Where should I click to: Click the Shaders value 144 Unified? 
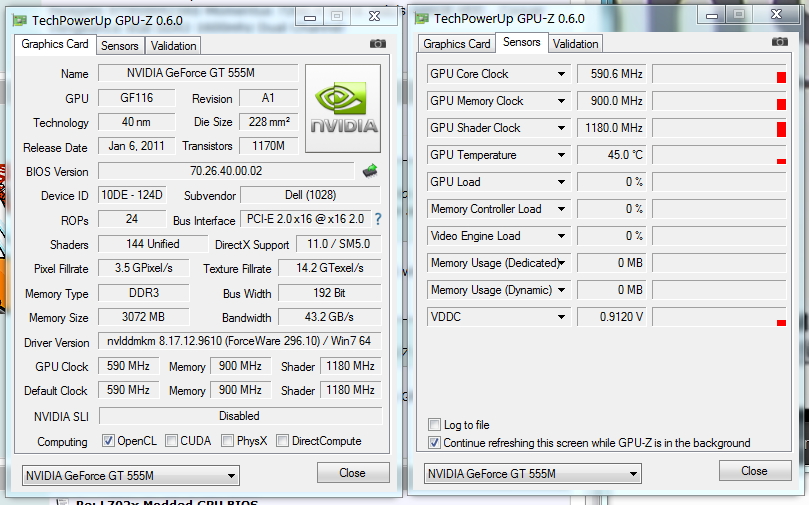coord(153,244)
